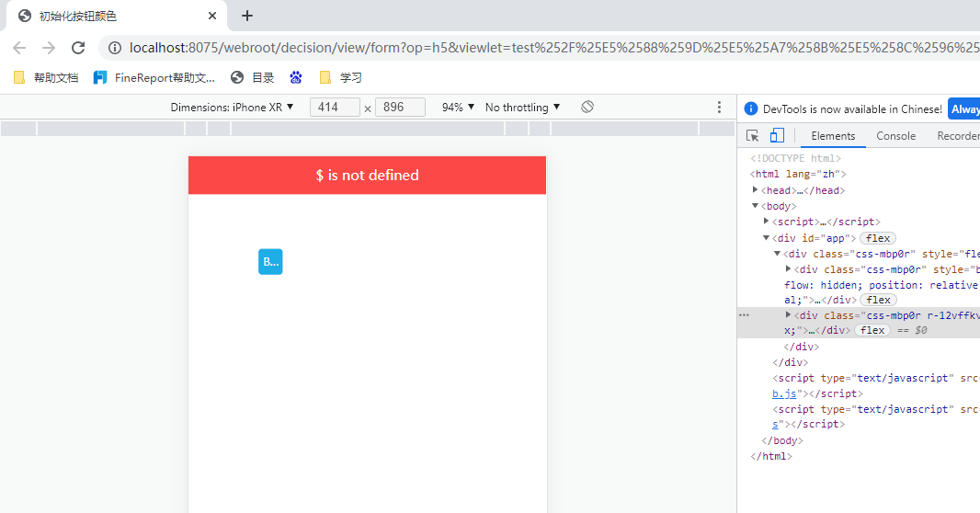Viewport: 980px width, 513px height.
Task: Switch to the Console tab
Action: (895, 135)
